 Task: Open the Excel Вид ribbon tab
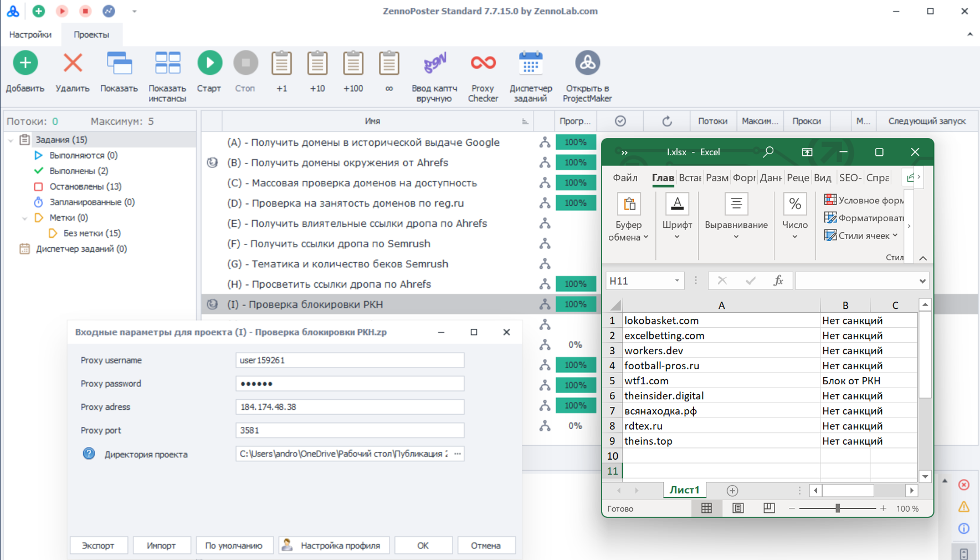(x=823, y=178)
